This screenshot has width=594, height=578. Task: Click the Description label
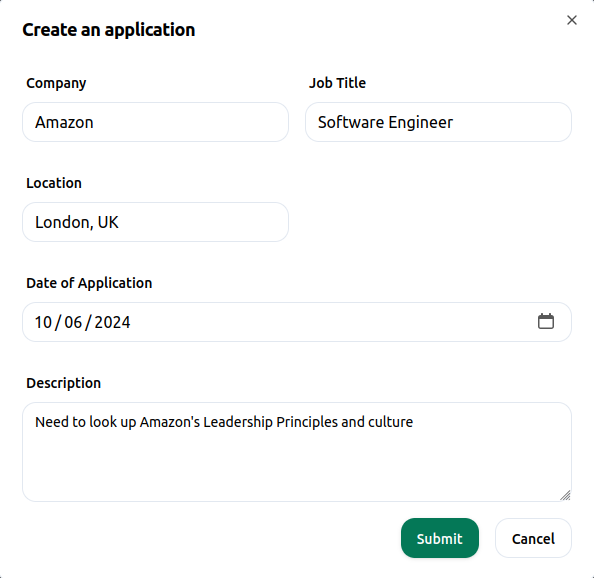point(63,383)
